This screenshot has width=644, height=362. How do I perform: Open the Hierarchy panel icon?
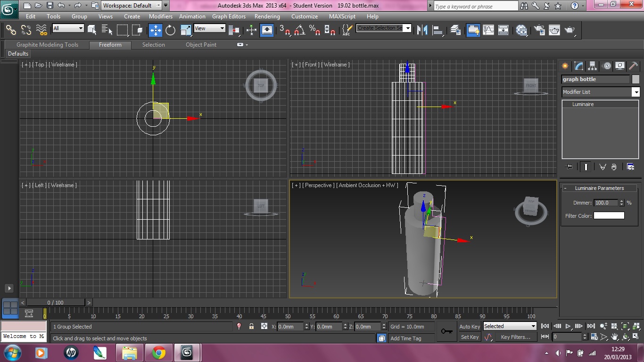(x=592, y=66)
